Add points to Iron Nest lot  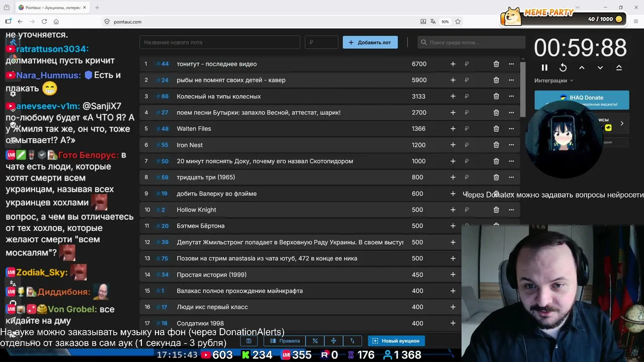tap(453, 145)
